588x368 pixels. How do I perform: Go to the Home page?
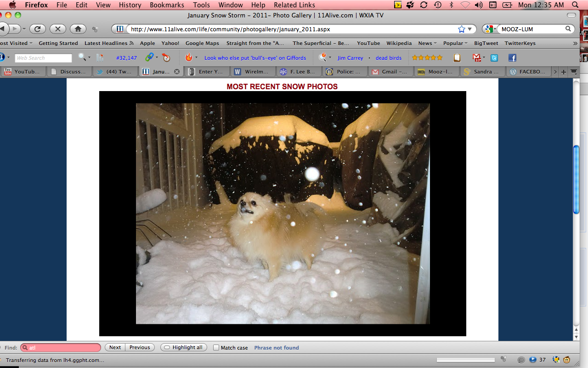pyautogui.click(x=78, y=29)
